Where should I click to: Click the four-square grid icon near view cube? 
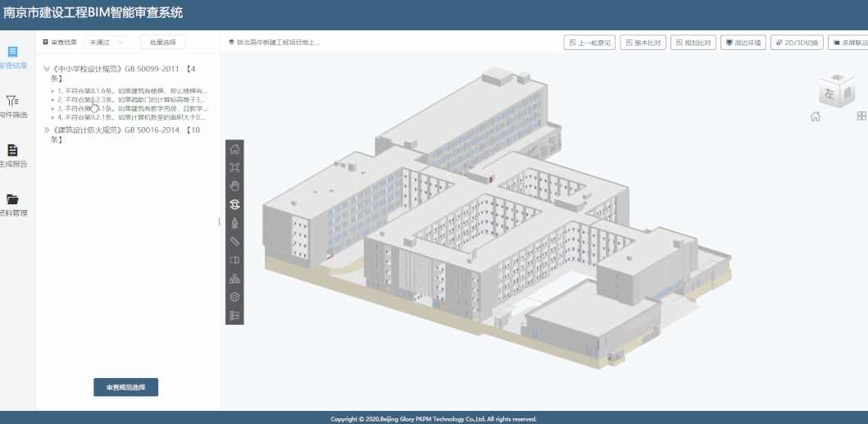click(861, 116)
